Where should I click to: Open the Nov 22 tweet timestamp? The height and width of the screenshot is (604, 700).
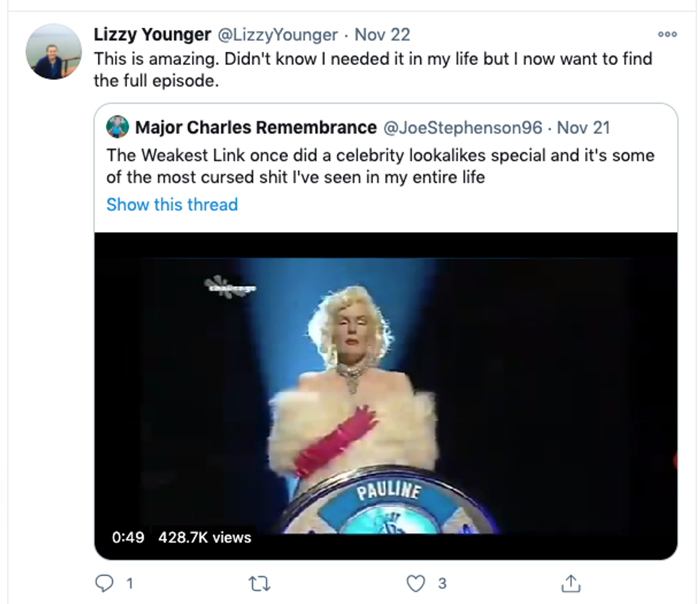point(382,34)
